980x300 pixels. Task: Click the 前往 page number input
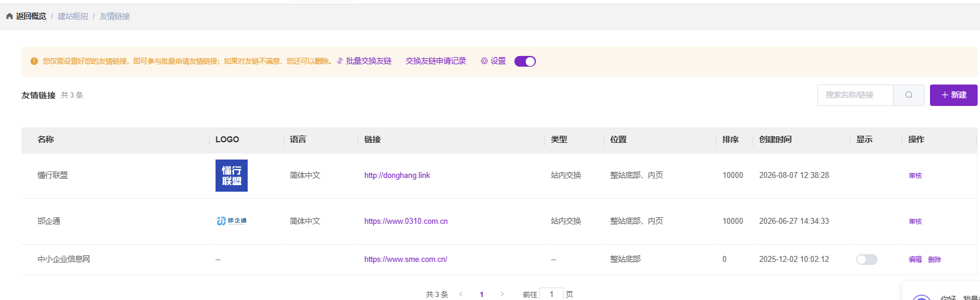[x=551, y=294]
